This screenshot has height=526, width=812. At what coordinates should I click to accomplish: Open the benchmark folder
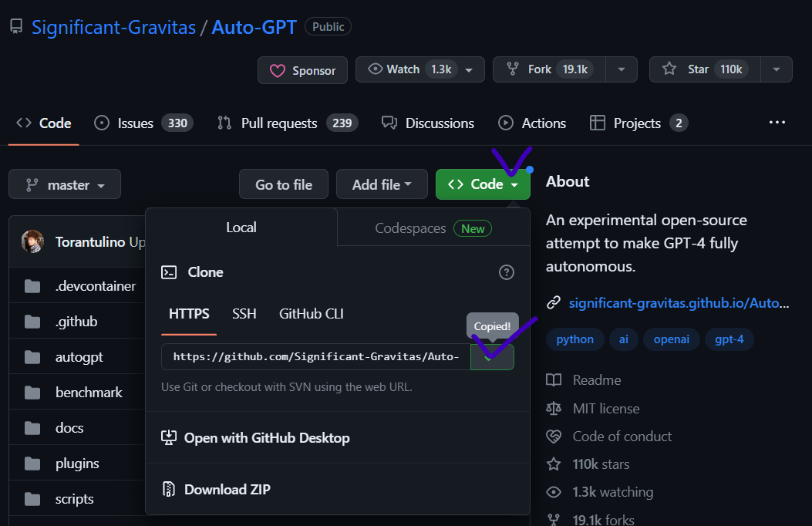(89, 393)
